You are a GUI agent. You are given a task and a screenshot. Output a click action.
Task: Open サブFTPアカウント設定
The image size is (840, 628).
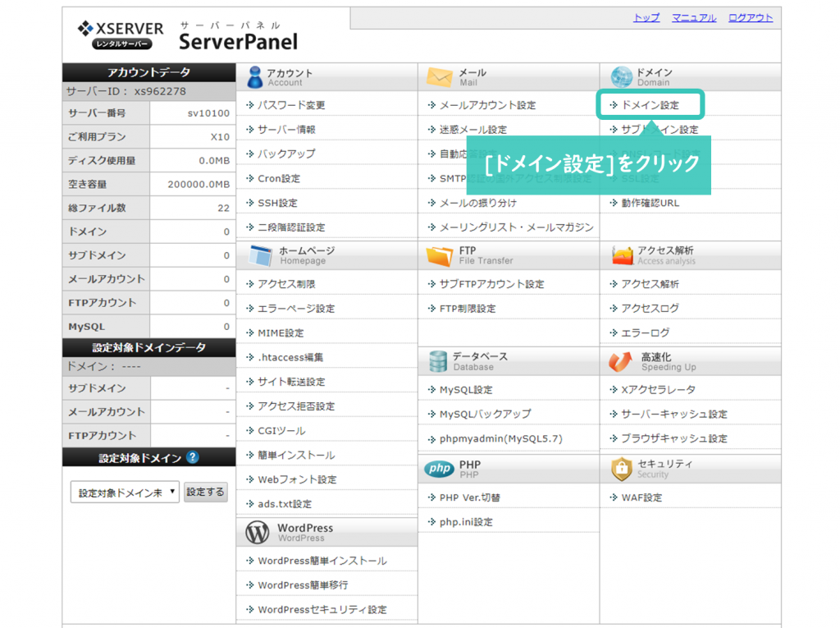tap(492, 284)
